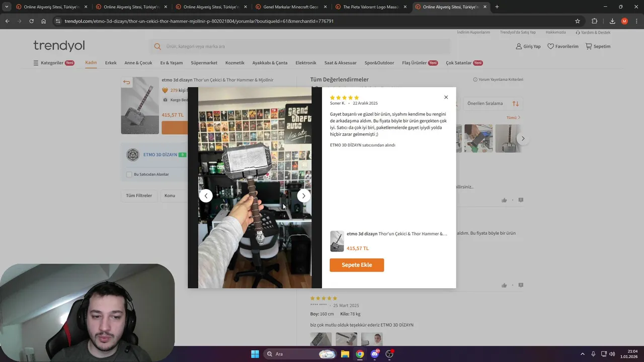Open Chrome extensions puzzle icon
Viewport: 644px width, 362px height.
595,21
